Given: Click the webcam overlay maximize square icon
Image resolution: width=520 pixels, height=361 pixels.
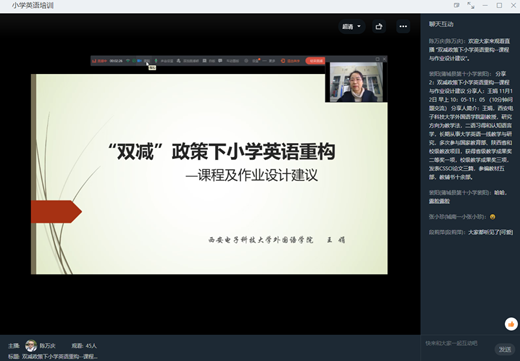Looking at the screenshot, I should [x=377, y=59].
